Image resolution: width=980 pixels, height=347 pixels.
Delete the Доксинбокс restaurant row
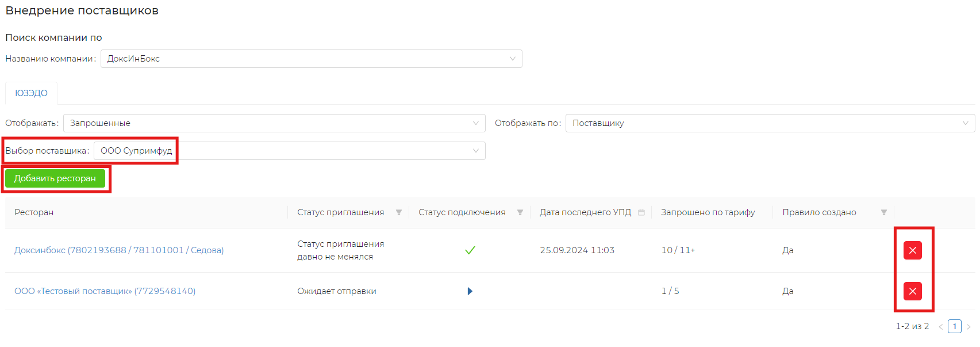(912, 250)
